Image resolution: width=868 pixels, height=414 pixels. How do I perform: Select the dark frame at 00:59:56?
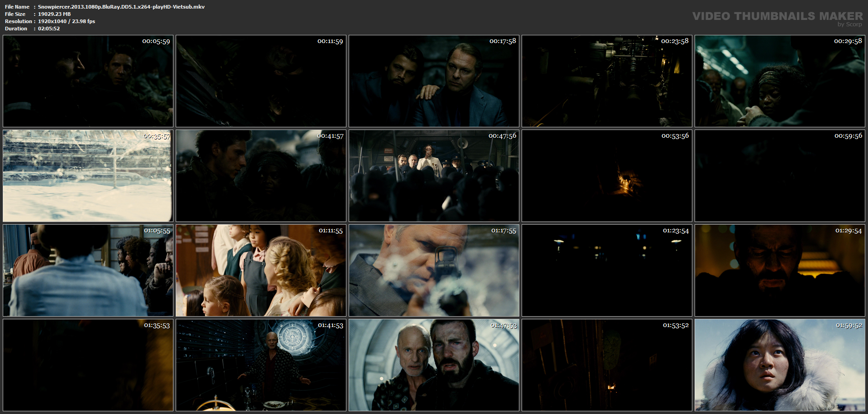pyautogui.click(x=780, y=176)
